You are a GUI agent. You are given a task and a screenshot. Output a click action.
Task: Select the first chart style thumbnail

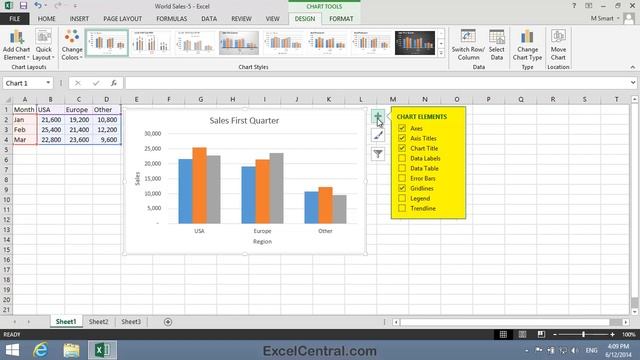pyautogui.click(x=107, y=42)
